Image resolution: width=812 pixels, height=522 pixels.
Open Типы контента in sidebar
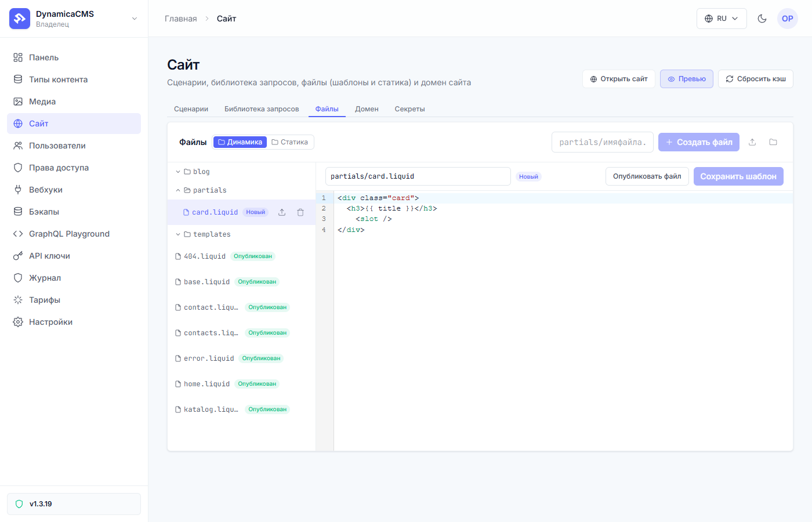pyautogui.click(x=74, y=79)
